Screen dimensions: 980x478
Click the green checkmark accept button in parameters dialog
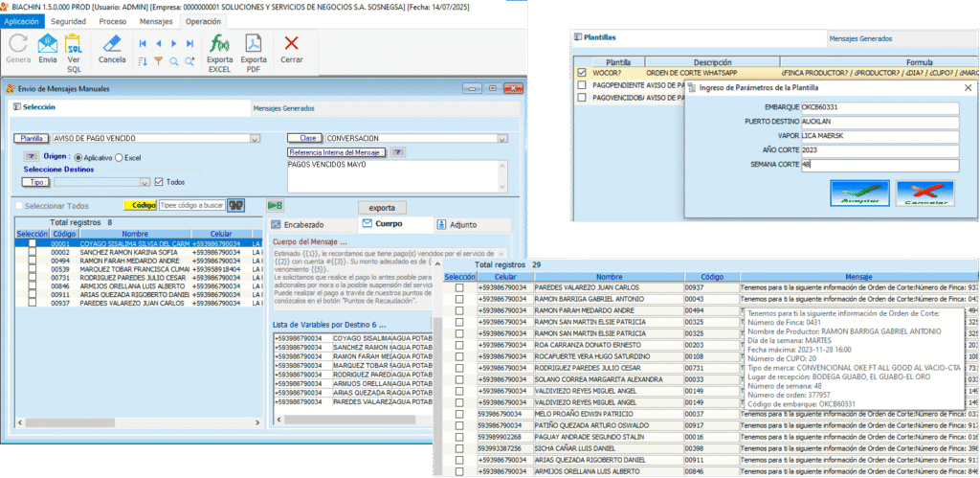(x=859, y=193)
